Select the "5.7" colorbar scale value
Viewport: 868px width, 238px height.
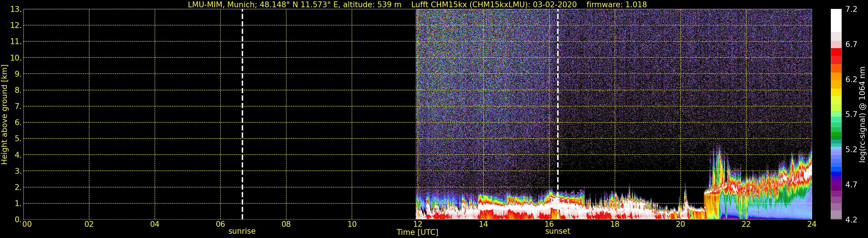[851, 114]
